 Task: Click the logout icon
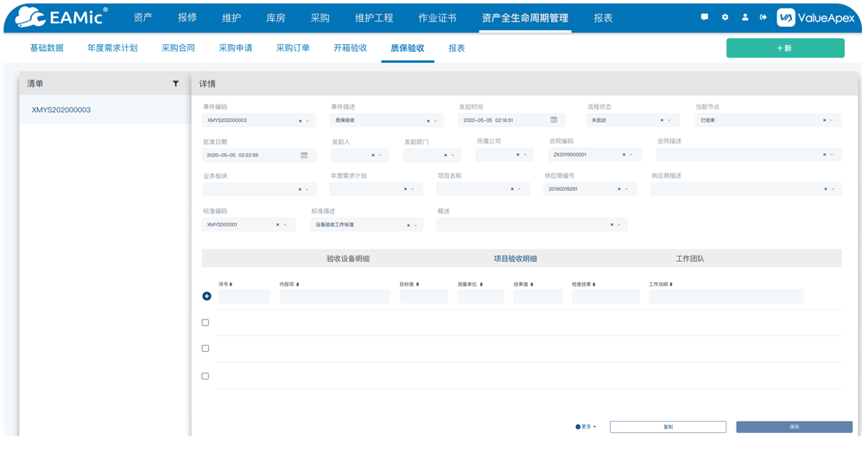pos(763,17)
